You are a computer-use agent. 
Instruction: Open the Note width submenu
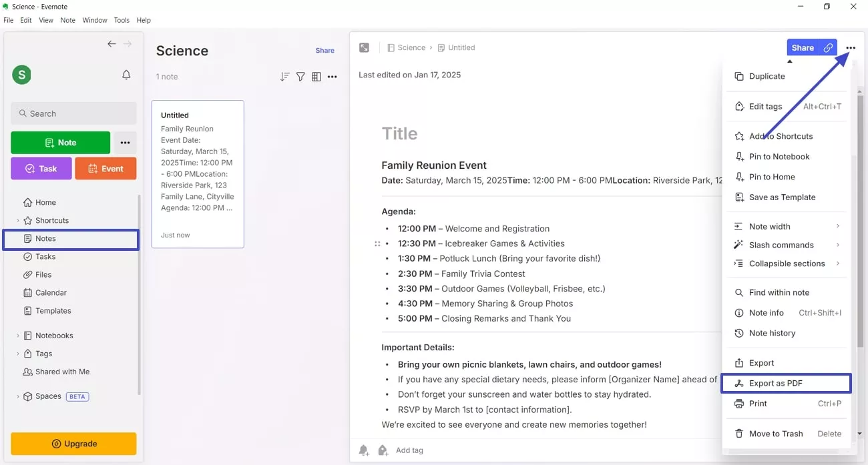tap(769, 226)
